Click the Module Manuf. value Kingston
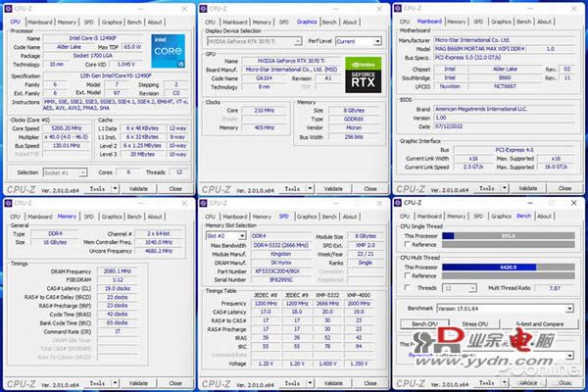Screen dimensions: 588x392 280,254
